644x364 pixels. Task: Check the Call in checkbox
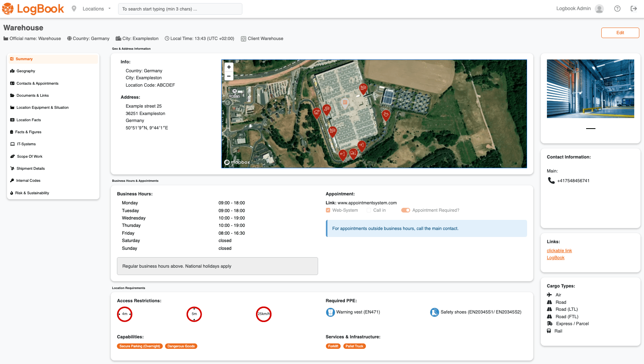pyautogui.click(x=369, y=210)
